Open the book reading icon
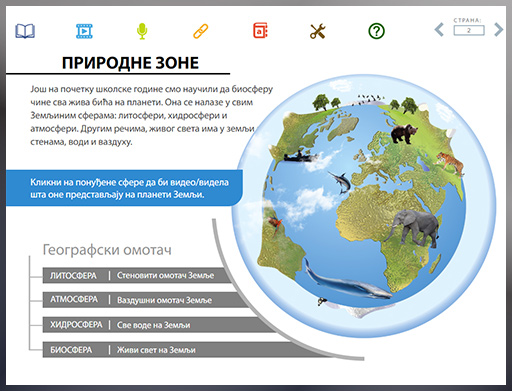The width and height of the screenshot is (512, 391). 25,31
